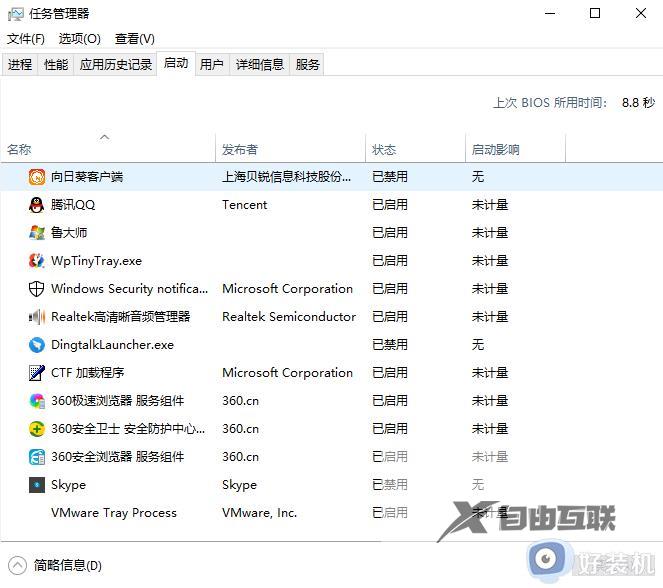Click the WpTinyTray.exe icon
Image resolution: width=663 pixels, height=588 pixels.
click(x=37, y=261)
